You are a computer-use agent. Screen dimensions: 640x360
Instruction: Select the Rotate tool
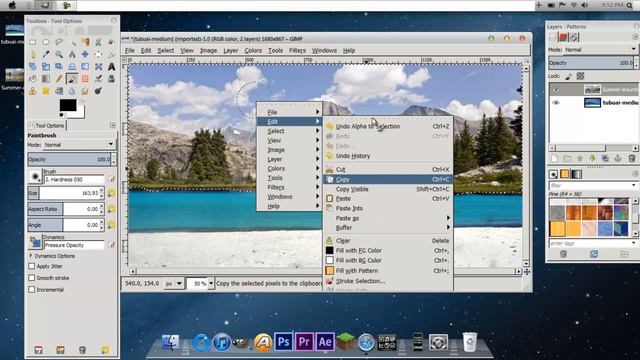33,67
